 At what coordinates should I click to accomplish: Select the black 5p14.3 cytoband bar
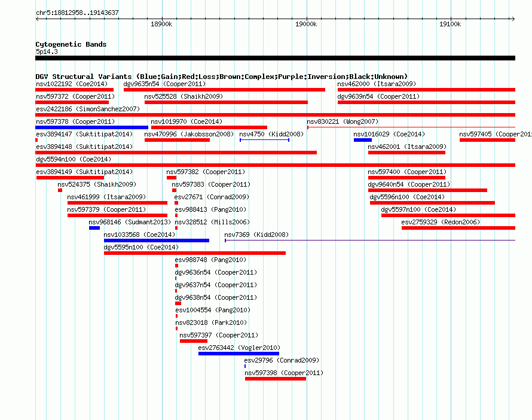tap(275, 58)
